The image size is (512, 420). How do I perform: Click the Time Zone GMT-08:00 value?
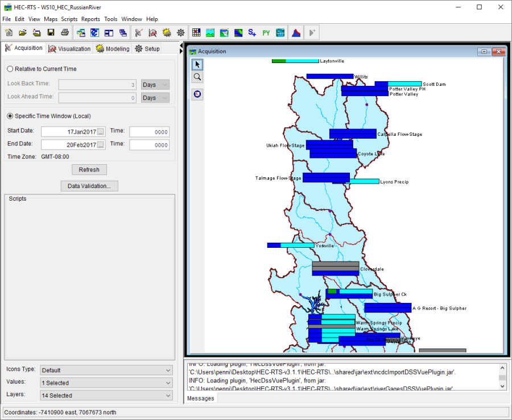[x=55, y=156]
